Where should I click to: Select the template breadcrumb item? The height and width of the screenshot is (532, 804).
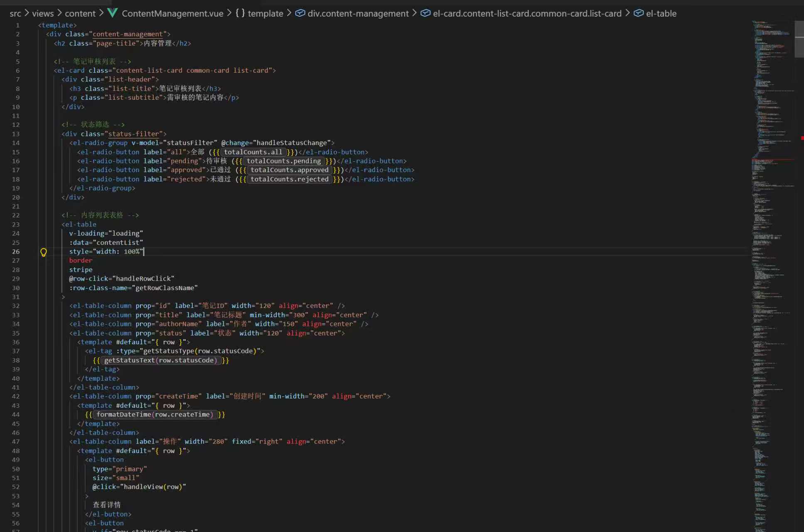(x=265, y=13)
